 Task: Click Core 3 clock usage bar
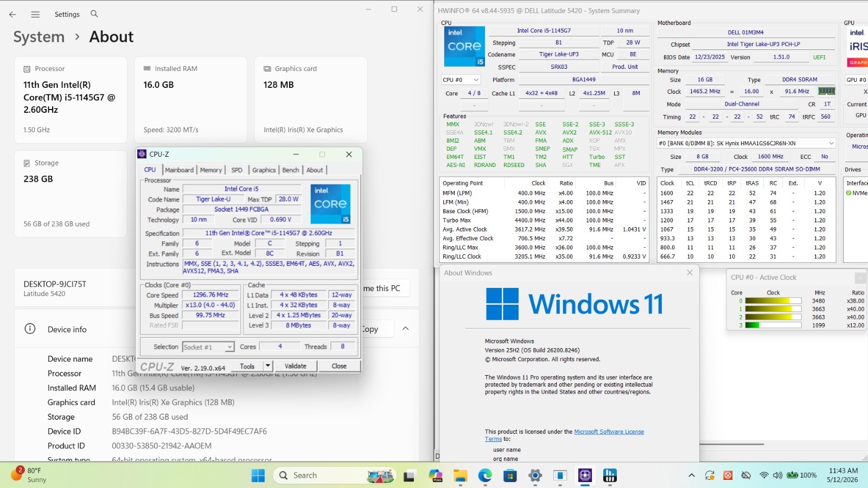(773, 325)
